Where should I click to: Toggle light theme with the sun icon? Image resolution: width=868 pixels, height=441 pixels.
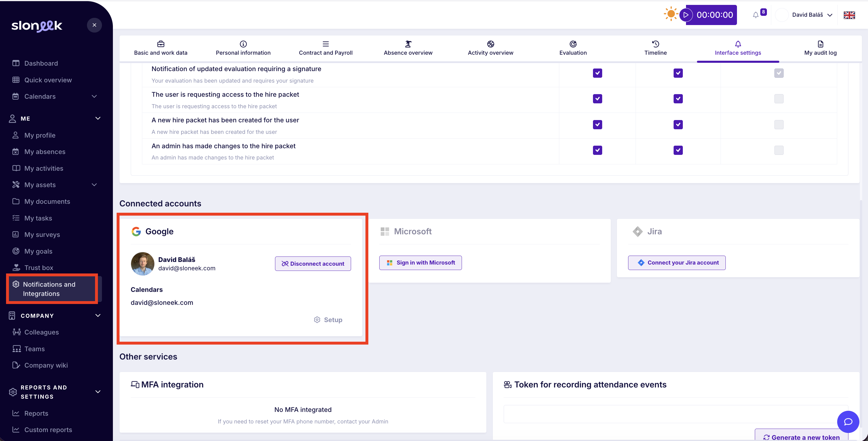point(671,14)
